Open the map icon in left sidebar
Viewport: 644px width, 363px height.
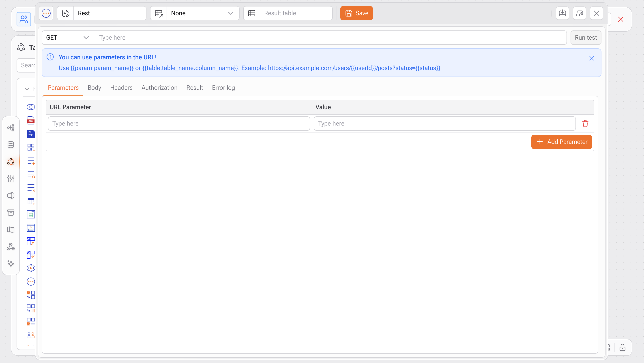coord(11,230)
